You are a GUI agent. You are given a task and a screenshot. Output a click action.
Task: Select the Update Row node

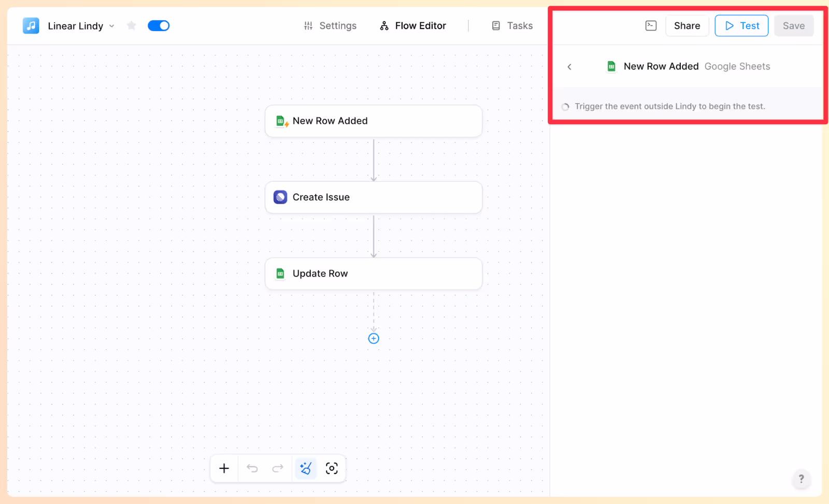pyautogui.click(x=374, y=273)
